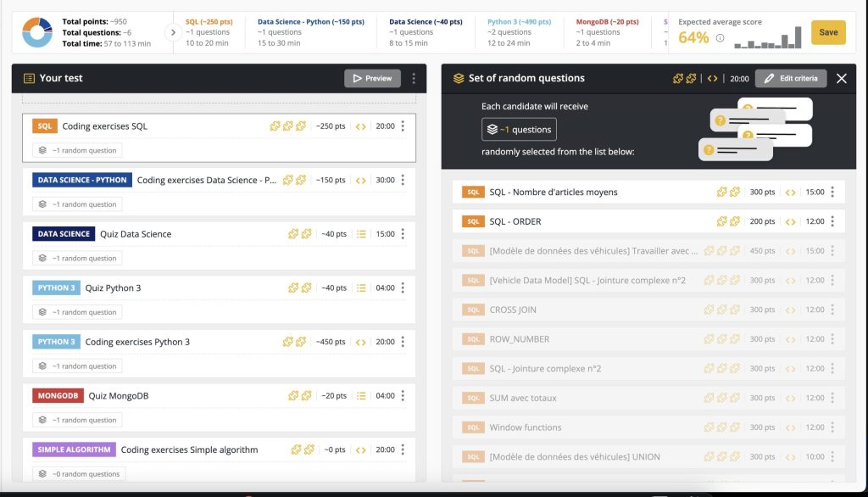The height and width of the screenshot is (497, 868).
Task: Click the SQL tag on Coding exercises SQL
Action: tap(45, 126)
